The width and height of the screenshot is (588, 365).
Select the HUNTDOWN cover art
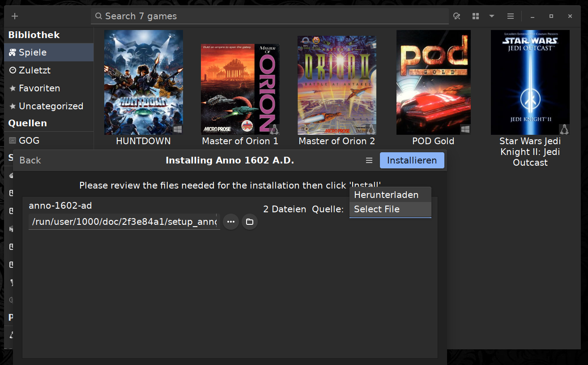tap(144, 82)
